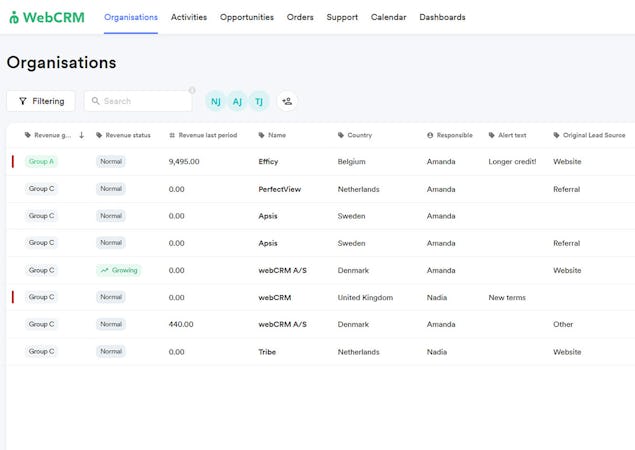Image resolution: width=635 pixels, height=450 pixels.
Task: Open the Efficy organisation
Action: (268, 162)
